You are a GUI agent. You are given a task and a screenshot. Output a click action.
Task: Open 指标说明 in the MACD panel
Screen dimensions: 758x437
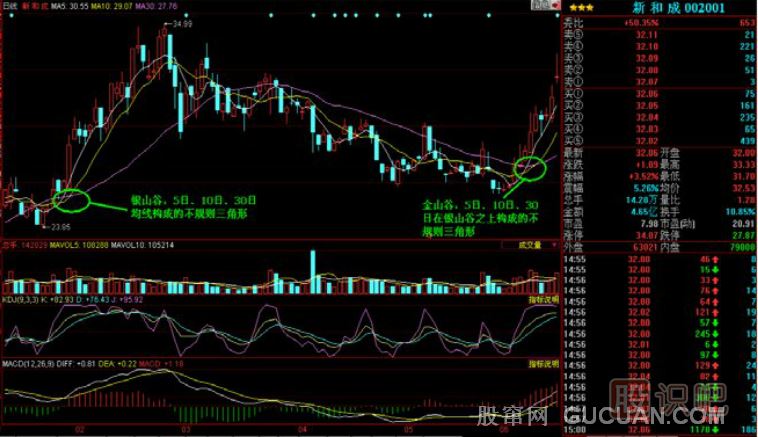pos(540,365)
